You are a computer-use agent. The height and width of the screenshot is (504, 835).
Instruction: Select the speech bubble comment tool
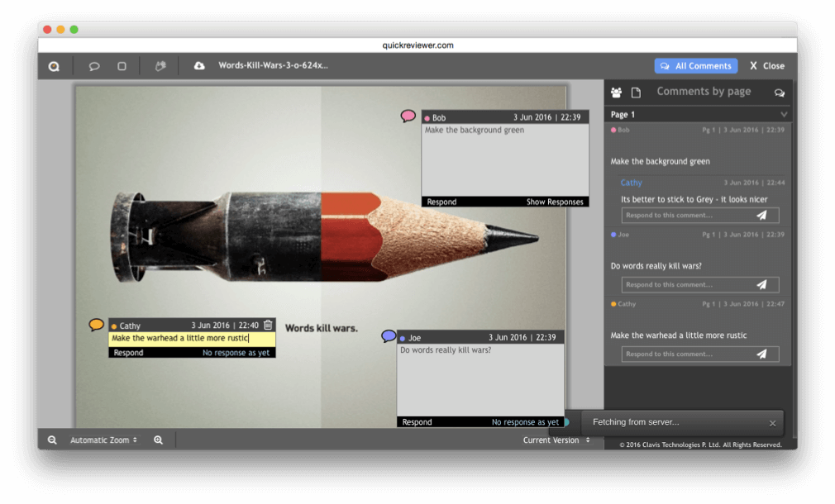pyautogui.click(x=94, y=66)
